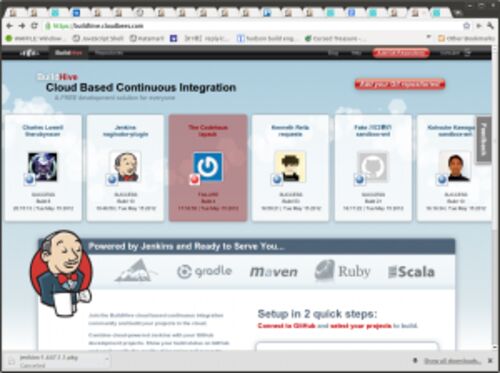Click the blue status ball on therubyracer card
The width and height of the screenshot is (500, 373).
[x=29, y=180]
